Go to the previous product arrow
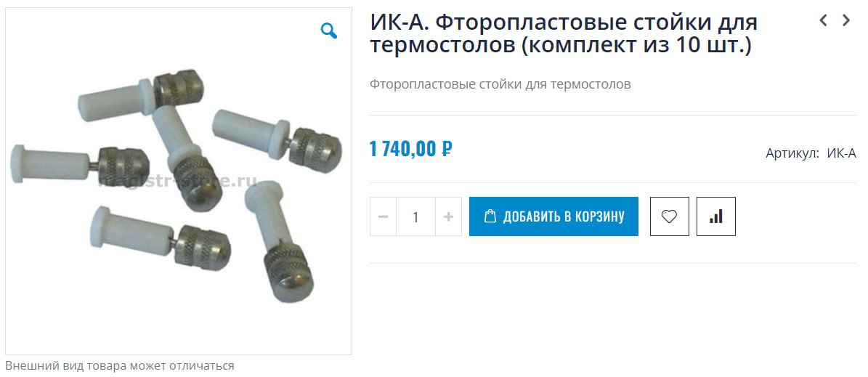Screen dimensions: 868x377 coord(823,20)
